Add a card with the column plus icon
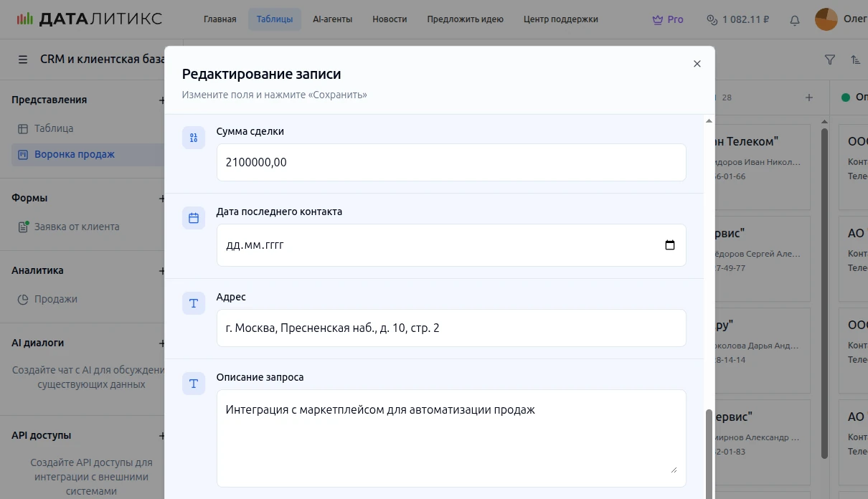868x499 pixels. click(809, 98)
